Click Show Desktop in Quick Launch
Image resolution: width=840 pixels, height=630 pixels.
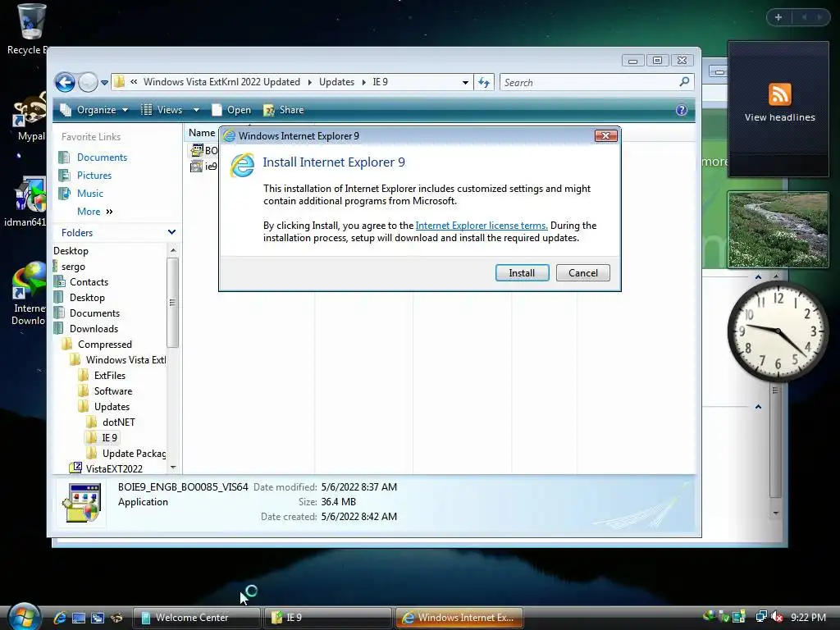click(x=79, y=618)
